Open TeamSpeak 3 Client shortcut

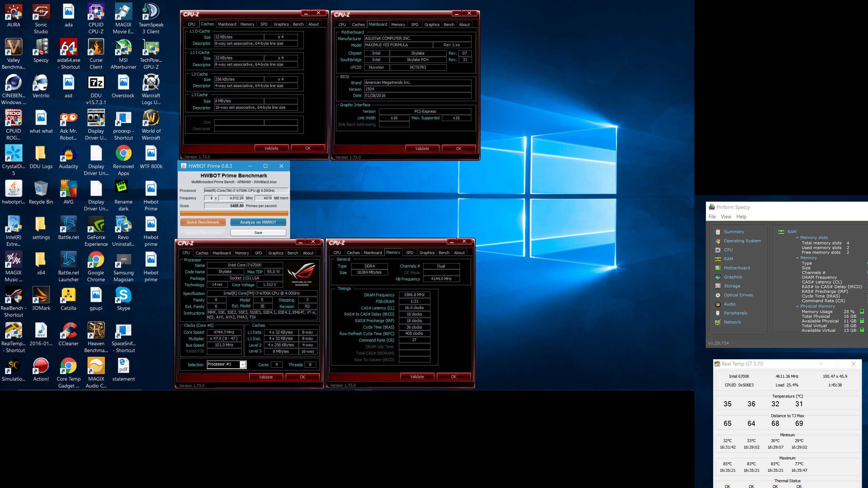click(151, 18)
